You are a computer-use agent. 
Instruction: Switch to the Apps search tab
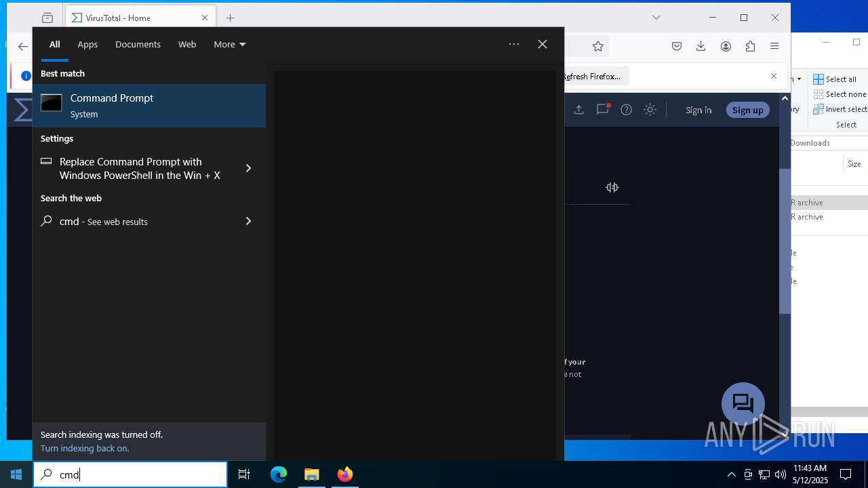(87, 44)
